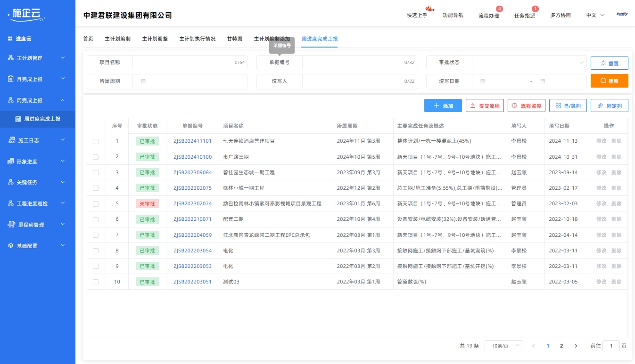Image resolution: width=635 pixels, height=364 pixels.
Task: Click the 施工日志 sidebar icon
Action: pyautogui.click(x=12, y=140)
